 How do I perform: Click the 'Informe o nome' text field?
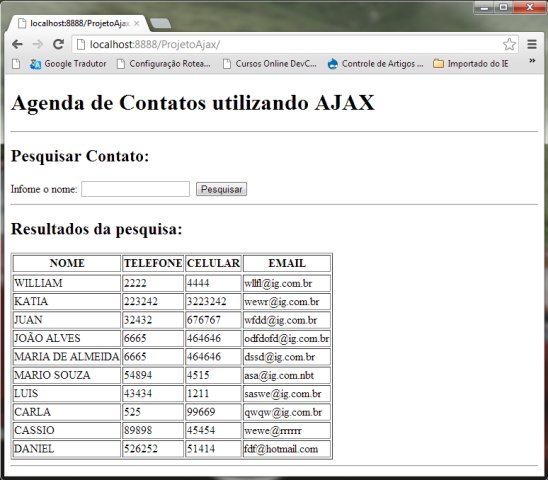point(136,189)
